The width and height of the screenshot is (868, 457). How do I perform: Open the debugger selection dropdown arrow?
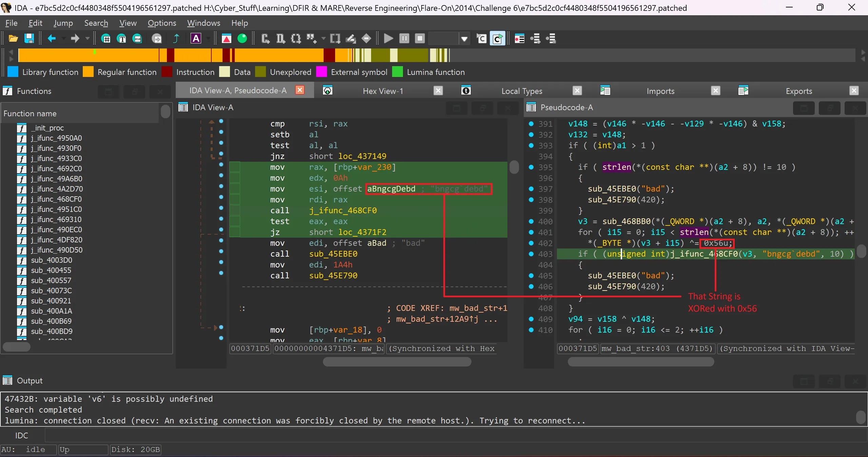[x=464, y=39]
